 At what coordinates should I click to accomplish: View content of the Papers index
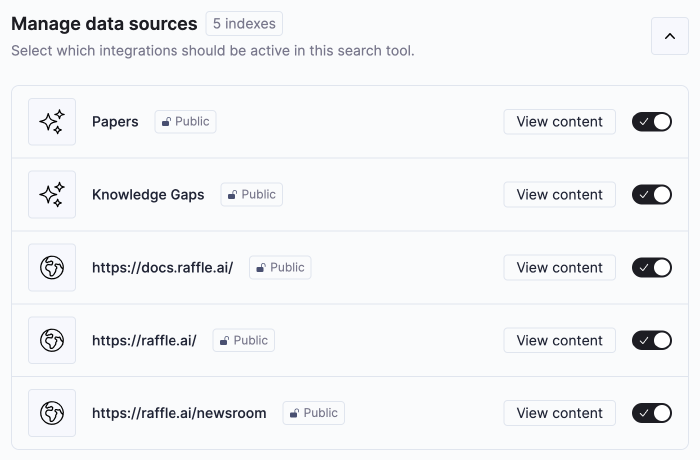[x=559, y=121]
